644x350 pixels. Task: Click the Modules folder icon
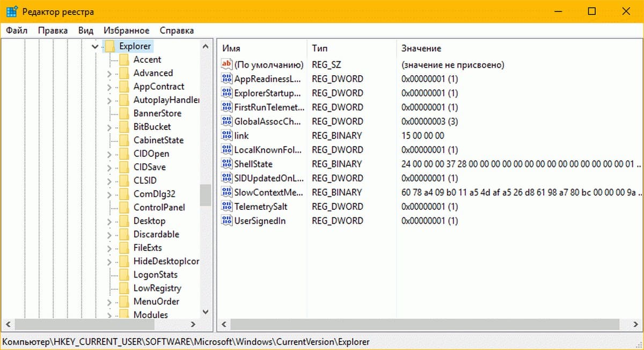point(124,315)
